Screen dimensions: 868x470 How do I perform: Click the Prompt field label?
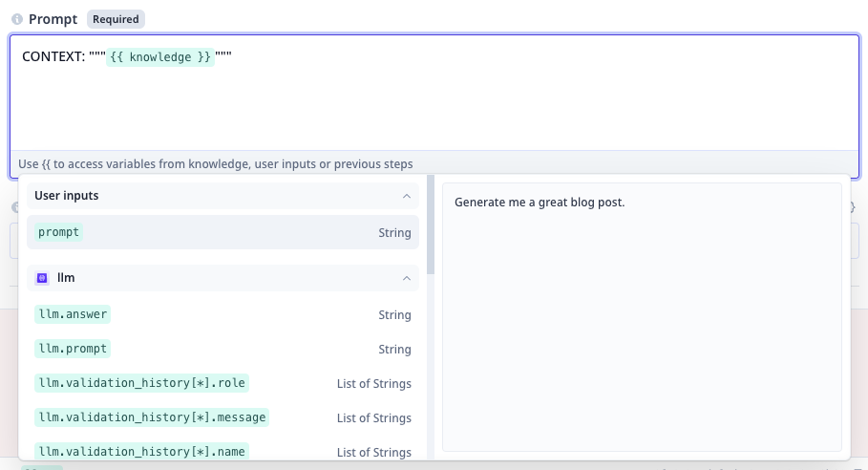tap(53, 19)
